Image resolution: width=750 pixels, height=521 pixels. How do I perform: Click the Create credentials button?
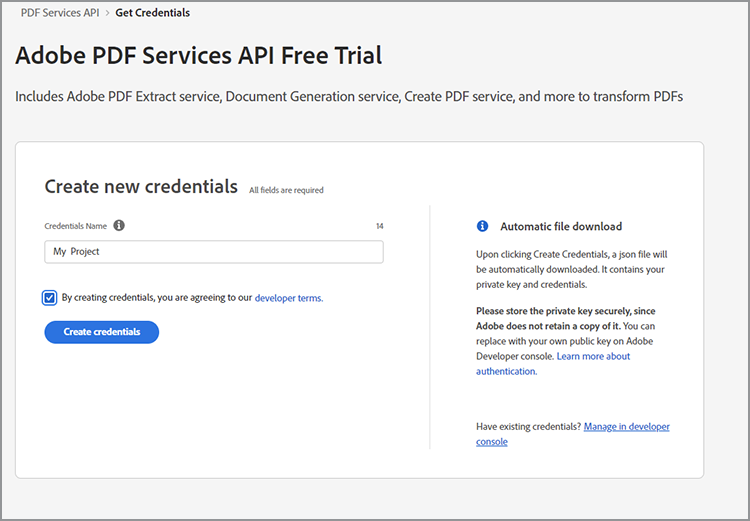coord(101,332)
